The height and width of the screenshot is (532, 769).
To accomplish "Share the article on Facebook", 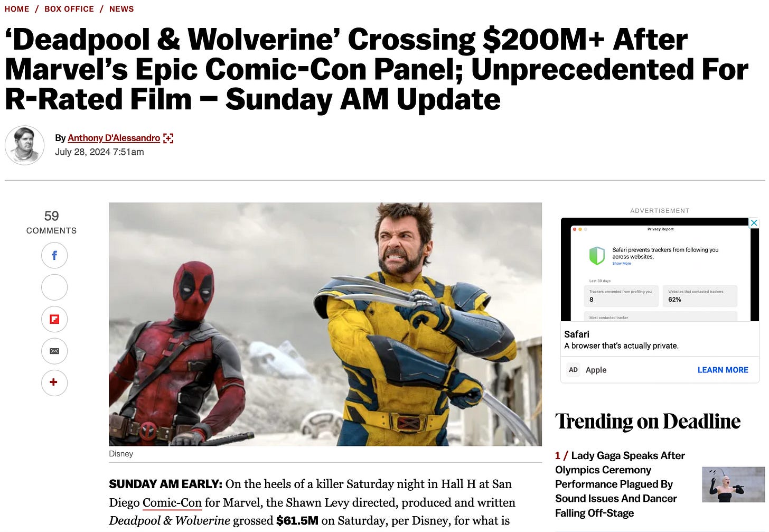I will point(54,256).
